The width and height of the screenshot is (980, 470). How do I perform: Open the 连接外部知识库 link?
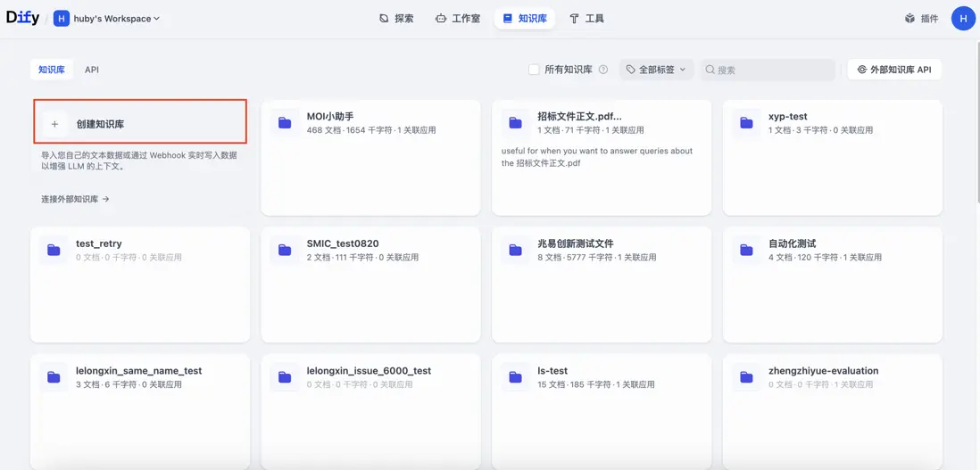[x=76, y=199]
